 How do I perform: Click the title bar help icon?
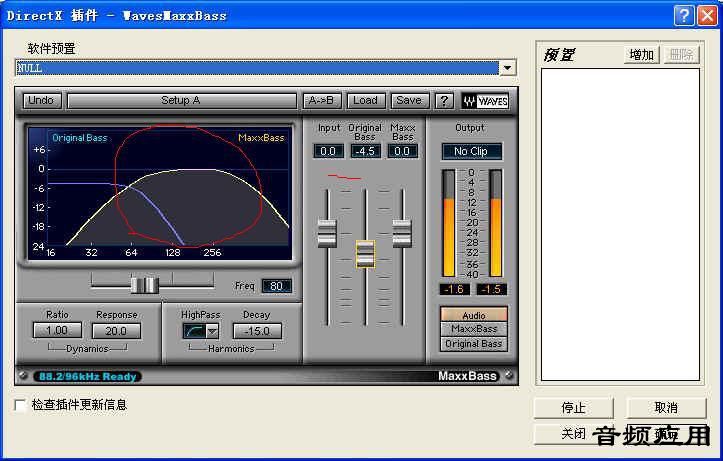(x=684, y=16)
